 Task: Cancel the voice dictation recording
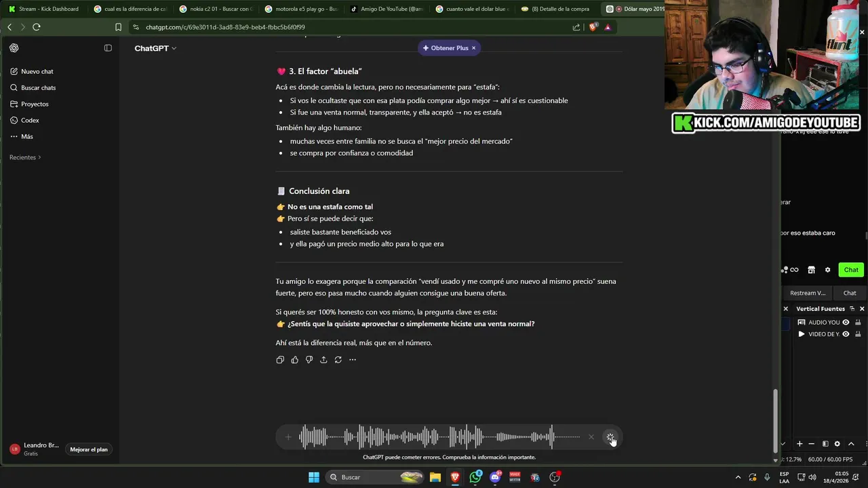click(591, 437)
